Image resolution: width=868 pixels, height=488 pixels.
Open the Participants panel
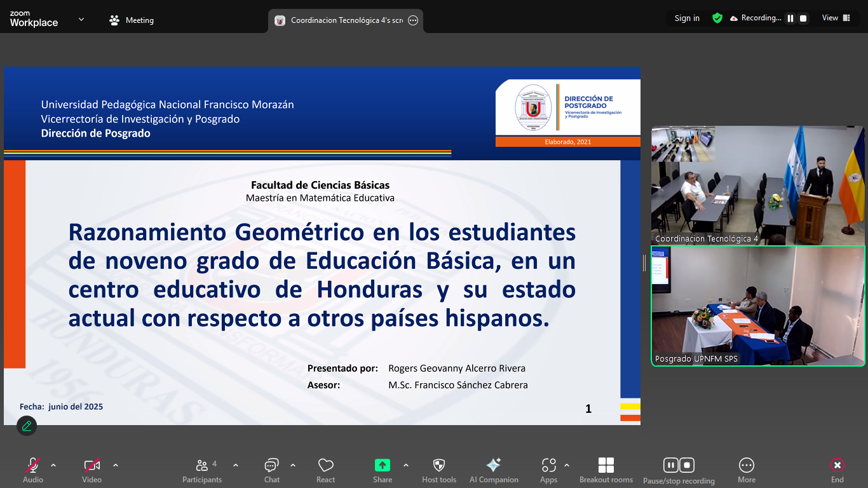202,470
